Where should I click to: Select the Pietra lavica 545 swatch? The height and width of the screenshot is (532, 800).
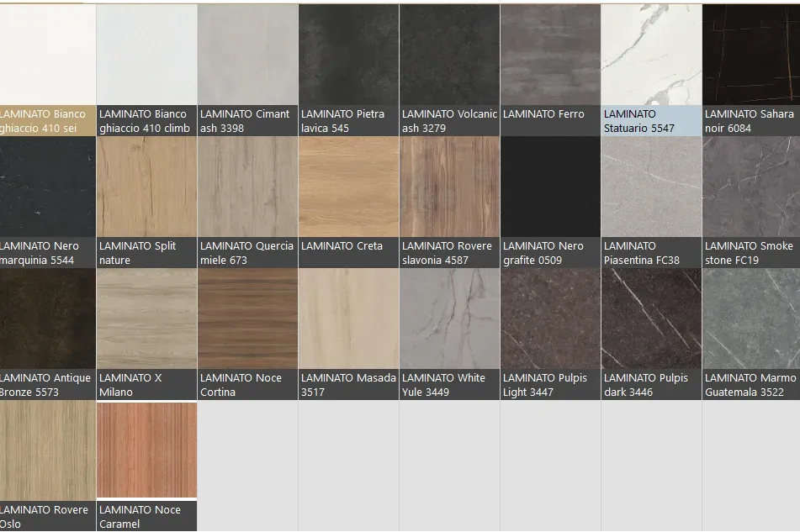coord(349,55)
